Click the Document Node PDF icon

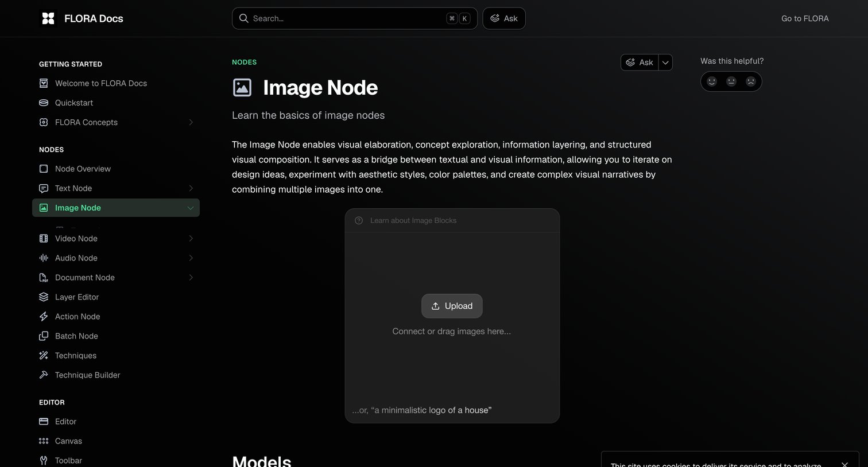tap(44, 278)
